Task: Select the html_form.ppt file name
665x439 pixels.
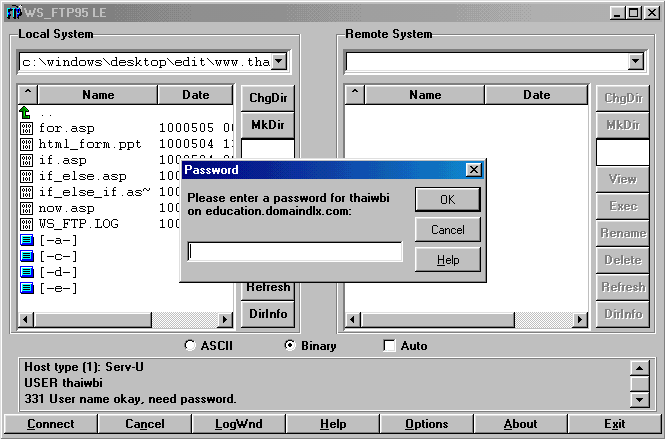Action: 90,144
